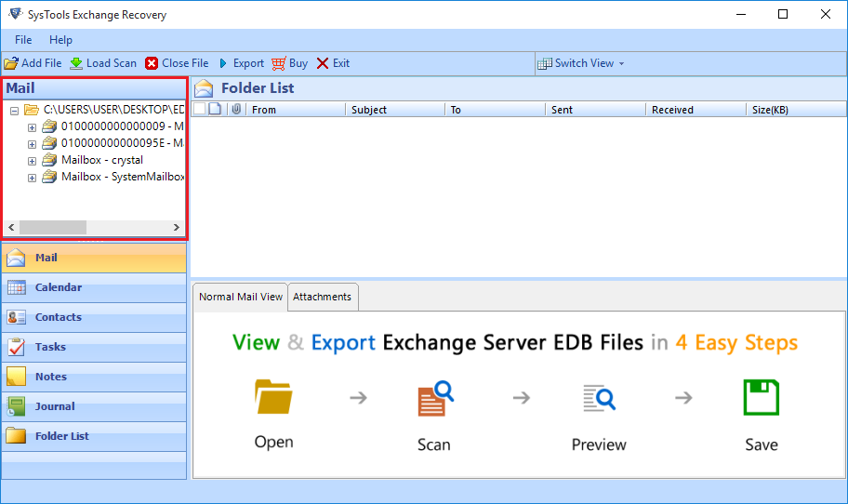Image resolution: width=848 pixels, height=504 pixels.
Task: Sort by the From column header
Action: click(296, 110)
